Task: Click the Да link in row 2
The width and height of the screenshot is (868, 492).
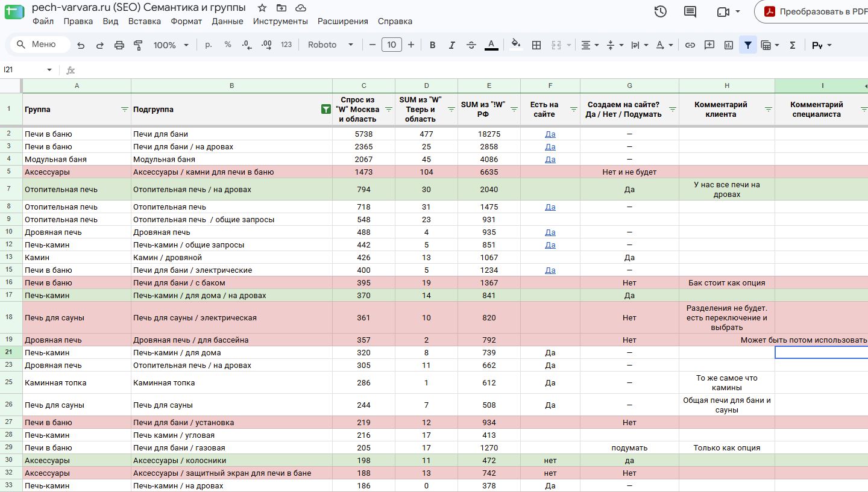Action: pos(550,134)
